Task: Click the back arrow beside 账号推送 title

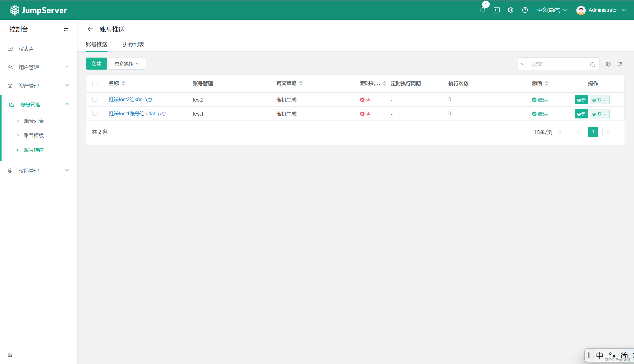Action: click(x=90, y=29)
